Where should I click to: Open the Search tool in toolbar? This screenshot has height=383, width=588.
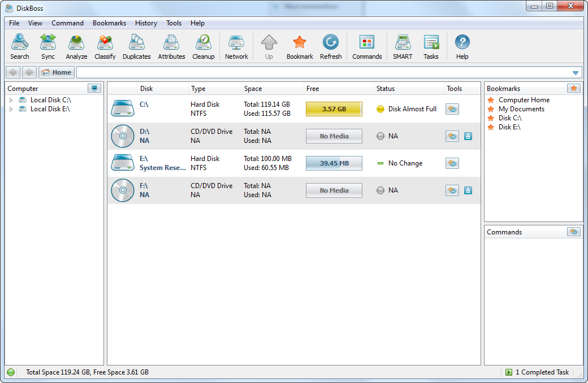coord(19,46)
